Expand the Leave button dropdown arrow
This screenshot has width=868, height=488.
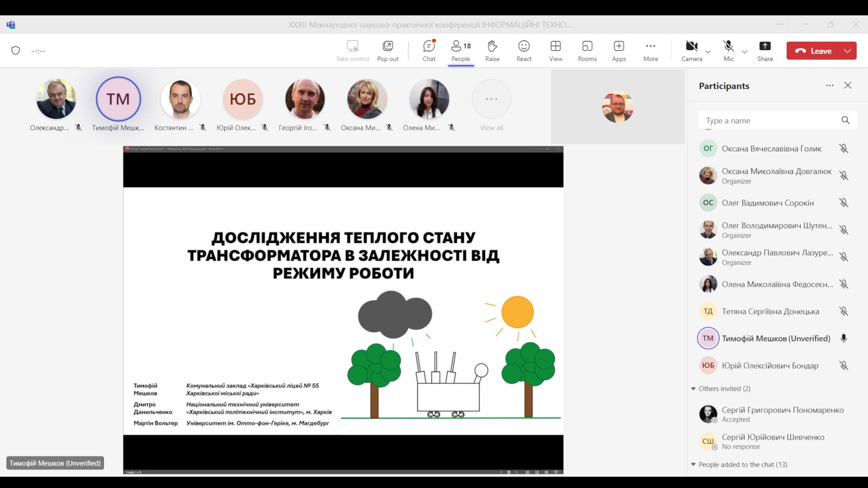[x=847, y=51]
